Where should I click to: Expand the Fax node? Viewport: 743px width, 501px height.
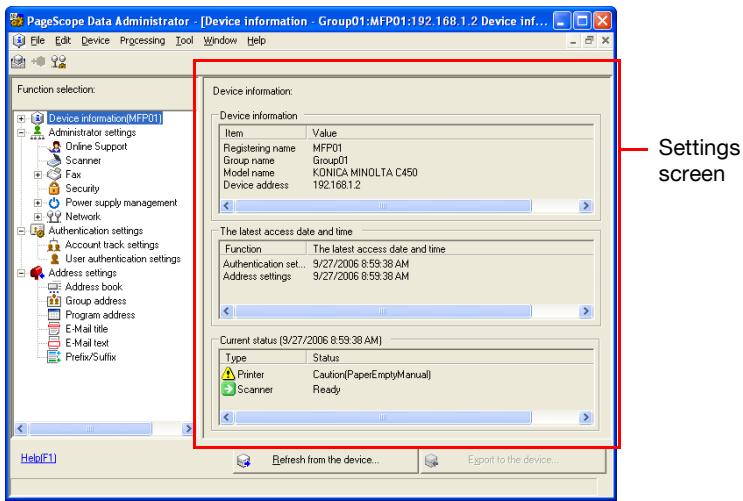(x=38, y=175)
